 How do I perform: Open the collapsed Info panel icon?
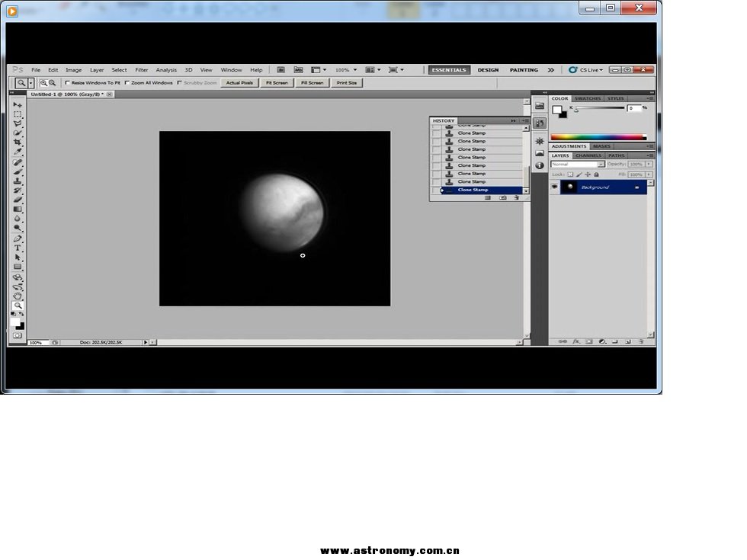[540, 165]
